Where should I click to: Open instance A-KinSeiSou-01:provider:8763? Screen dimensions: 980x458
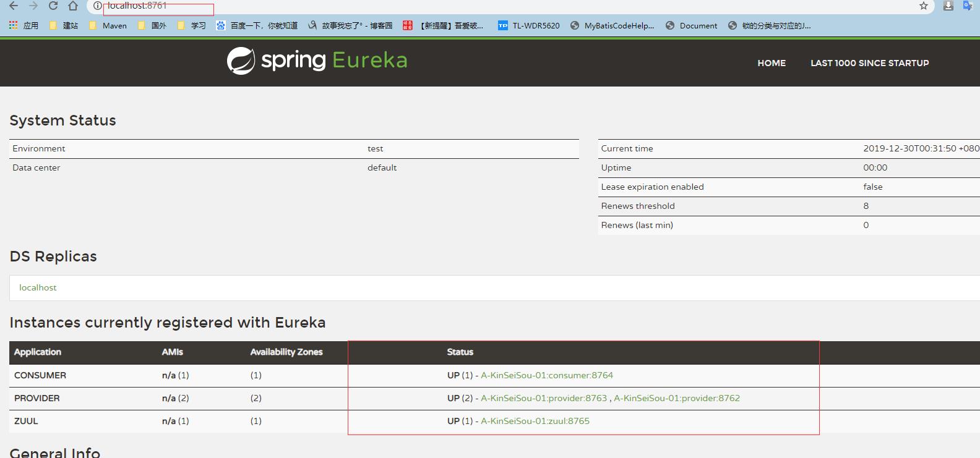pos(544,398)
